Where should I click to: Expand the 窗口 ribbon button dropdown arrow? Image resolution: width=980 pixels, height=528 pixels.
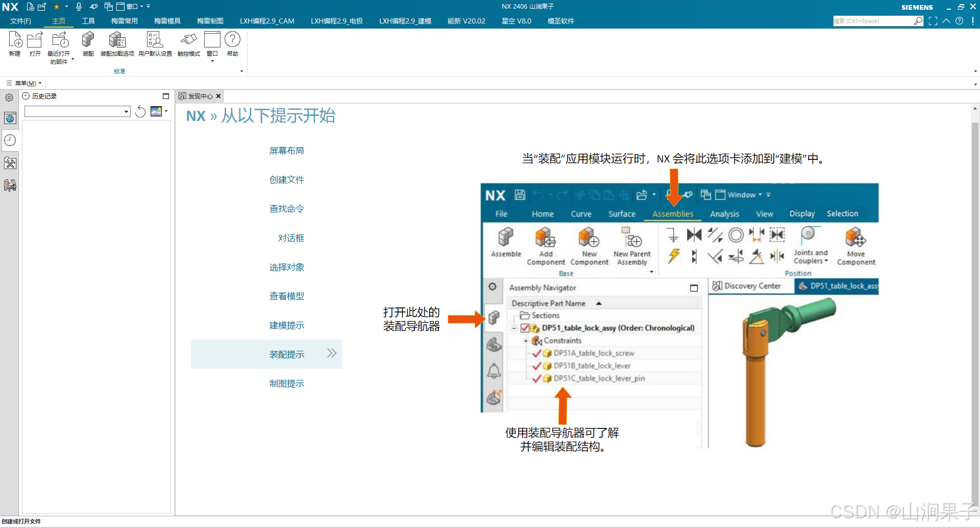pyautogui.click(x=212, y=61)
